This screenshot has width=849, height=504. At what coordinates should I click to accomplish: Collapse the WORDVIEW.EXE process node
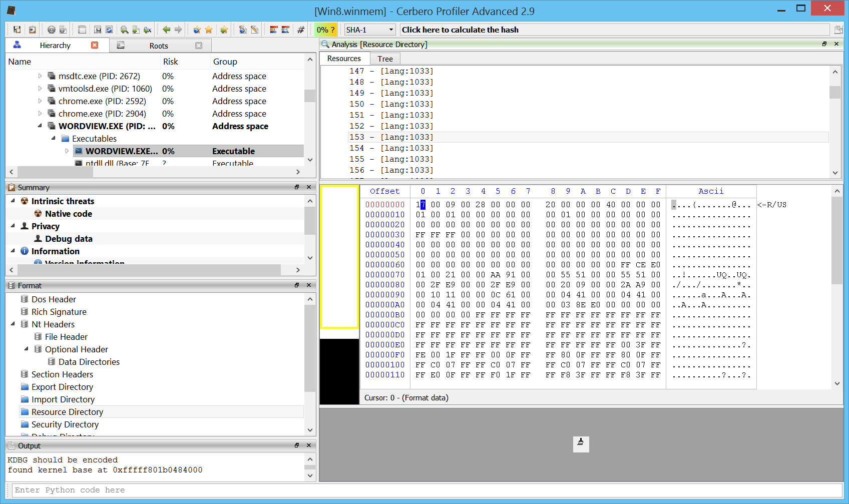click(40, 126)
